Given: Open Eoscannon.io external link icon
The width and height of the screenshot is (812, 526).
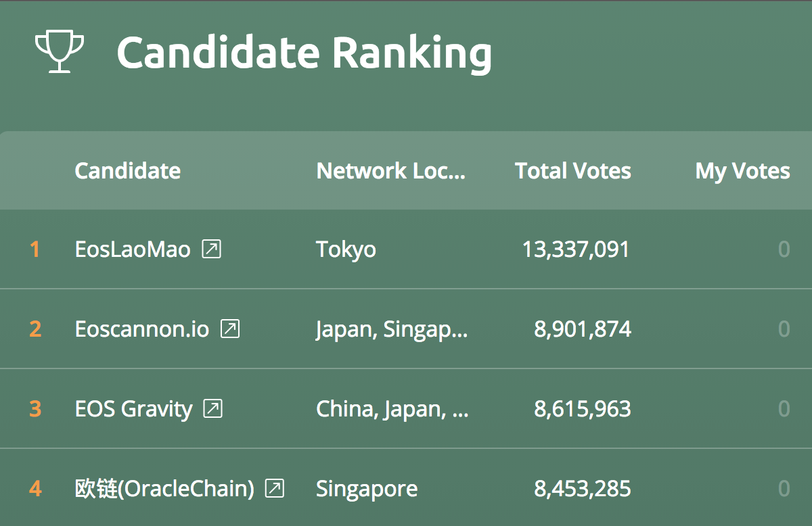Looking at the screenshot, I should (231, 329).
